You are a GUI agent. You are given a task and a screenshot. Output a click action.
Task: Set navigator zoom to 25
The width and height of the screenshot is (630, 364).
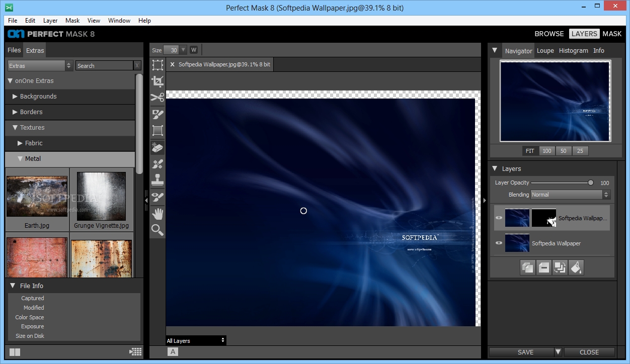pos(580,151)
